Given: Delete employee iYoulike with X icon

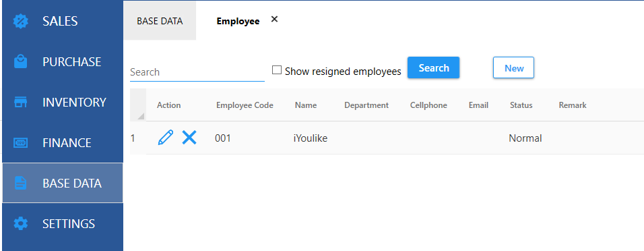Looking at the screenshot, I should click(x=189, y=138).
